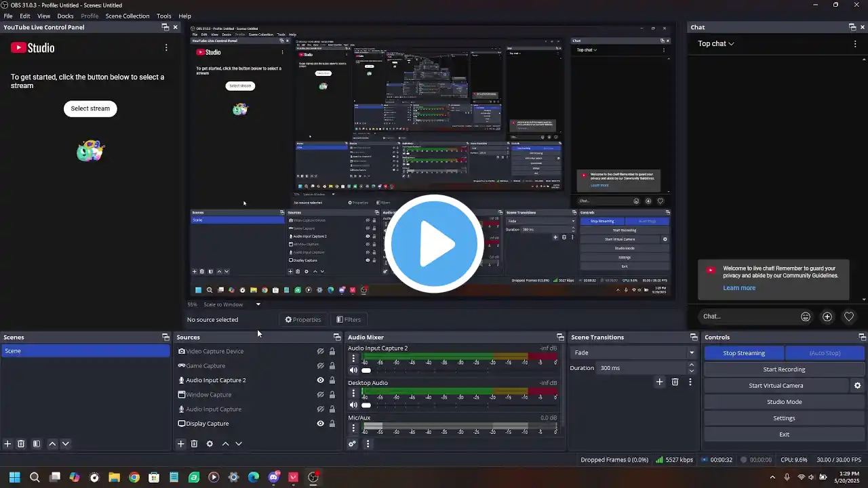Screen dimensions: 868x488
Task: Toggle lock on Video Capture Device
Action: point(332,351)
